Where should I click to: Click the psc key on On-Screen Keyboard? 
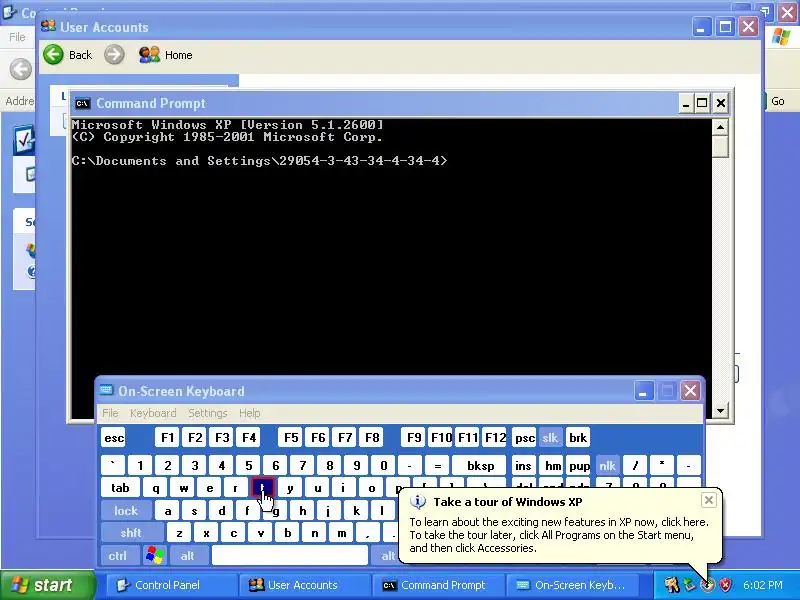[524, 437]
